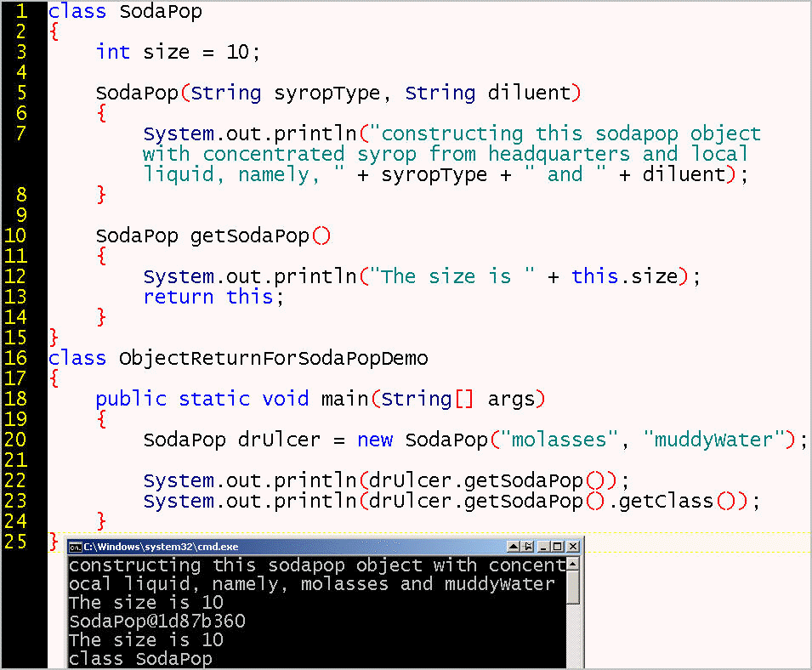Click line number 12 in the gutter

tap(15, 276)
